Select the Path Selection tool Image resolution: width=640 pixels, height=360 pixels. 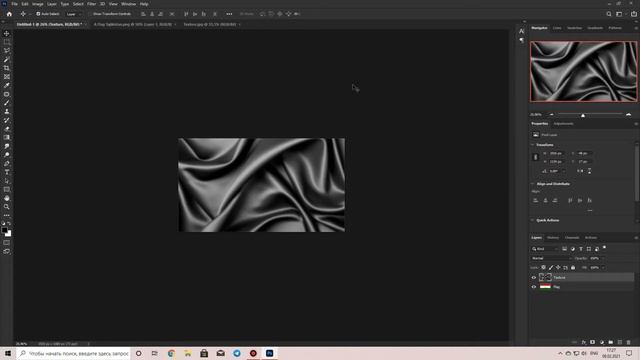click(x=7, y=181)
